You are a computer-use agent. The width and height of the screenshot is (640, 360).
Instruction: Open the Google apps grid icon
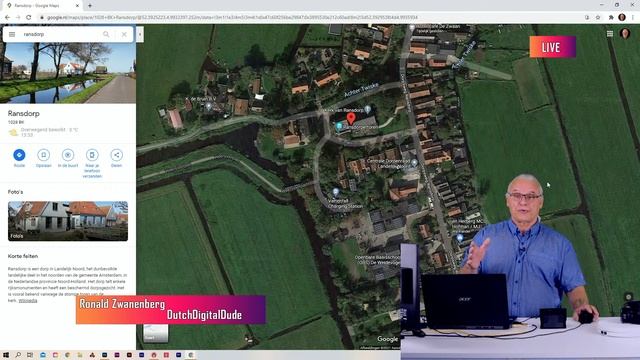[x=610, y=33]
